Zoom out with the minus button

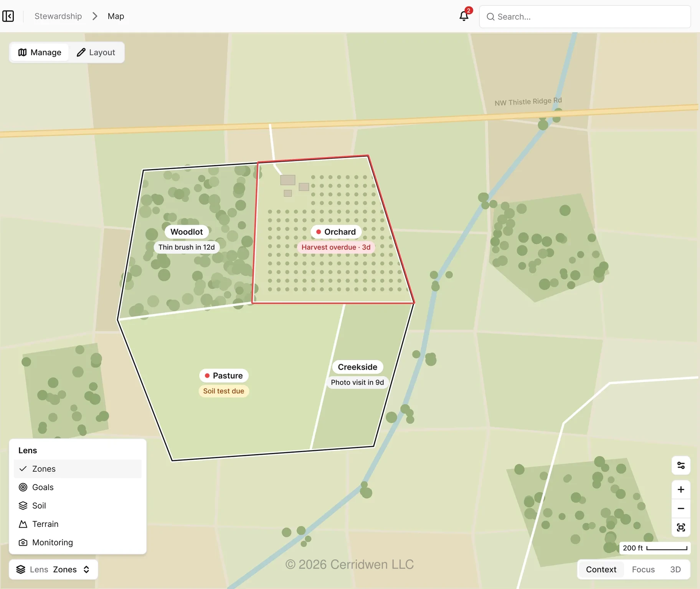[681, 508]
